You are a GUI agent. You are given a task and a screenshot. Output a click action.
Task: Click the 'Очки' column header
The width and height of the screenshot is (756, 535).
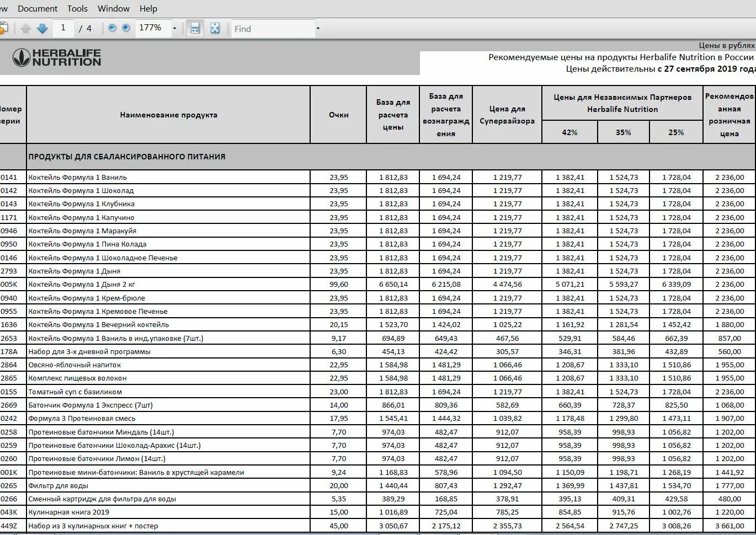click(338, 115)
